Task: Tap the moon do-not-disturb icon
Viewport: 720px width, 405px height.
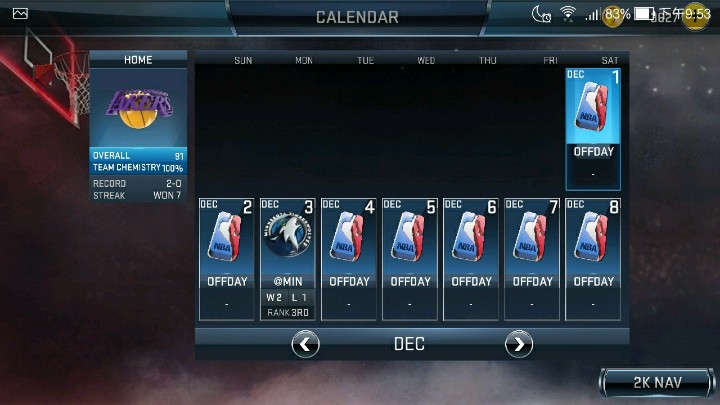Action: coord(541,14)
